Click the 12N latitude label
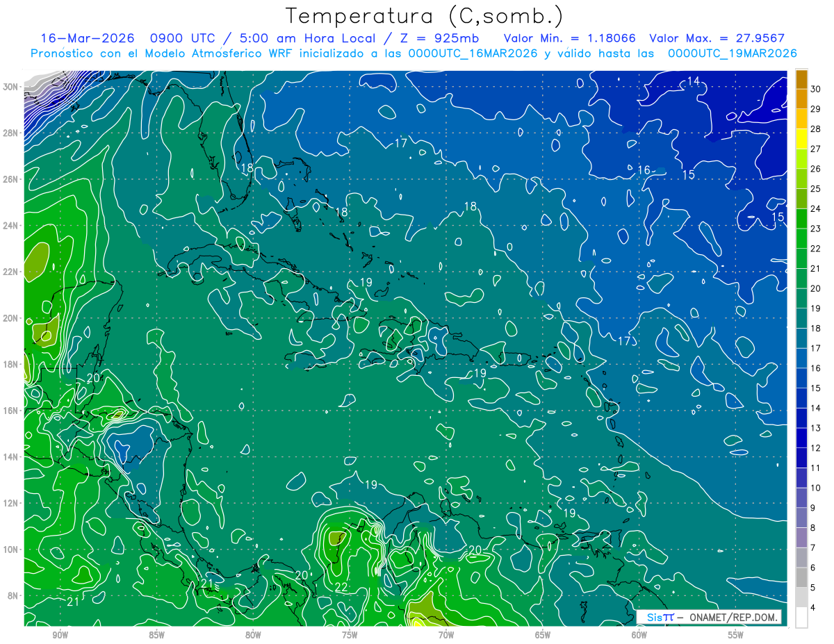834x644 pixels. [x=10, y=503]
